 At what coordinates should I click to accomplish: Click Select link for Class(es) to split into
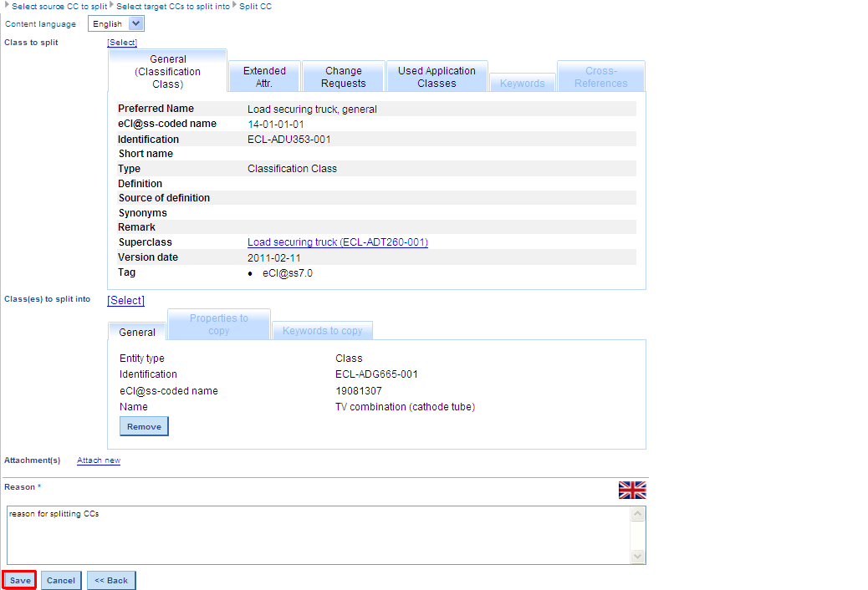[x=125, y=301]
